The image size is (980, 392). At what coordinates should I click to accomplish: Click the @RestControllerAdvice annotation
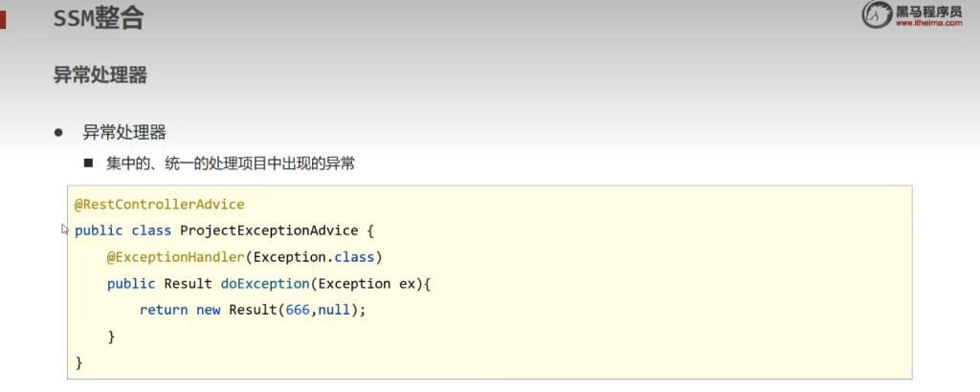click(159, 204)
